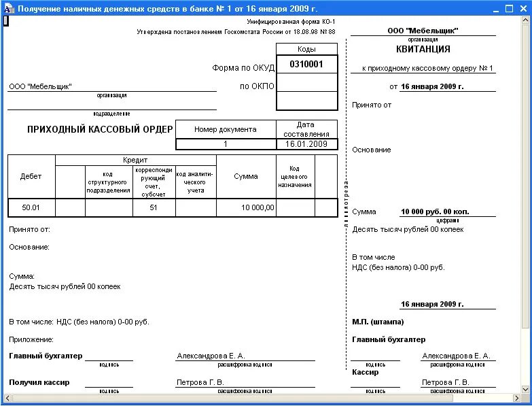Click the receipt amount 10 000 руб. 00 коп.
Screen dimensions: 532x406
pos(435,212)
